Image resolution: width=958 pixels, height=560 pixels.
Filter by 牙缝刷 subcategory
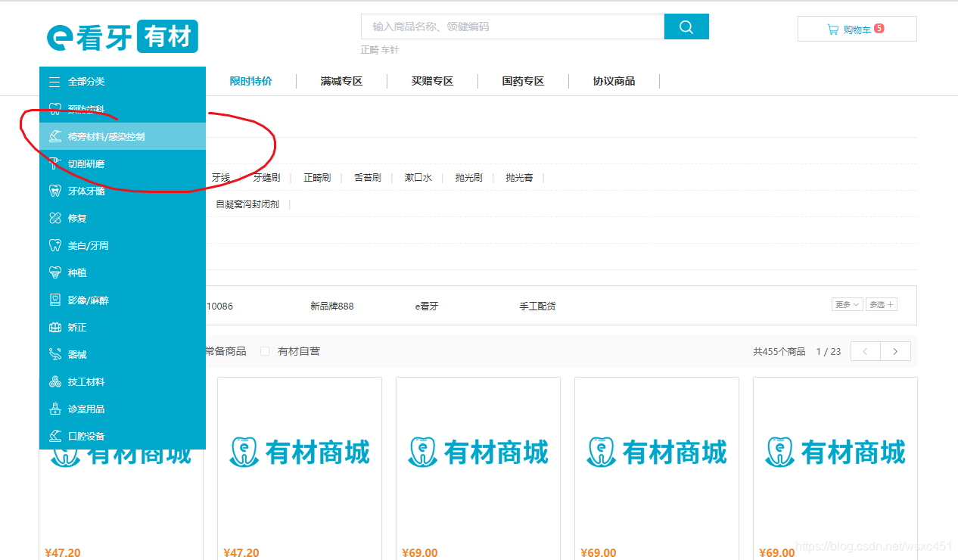point(266,177)
